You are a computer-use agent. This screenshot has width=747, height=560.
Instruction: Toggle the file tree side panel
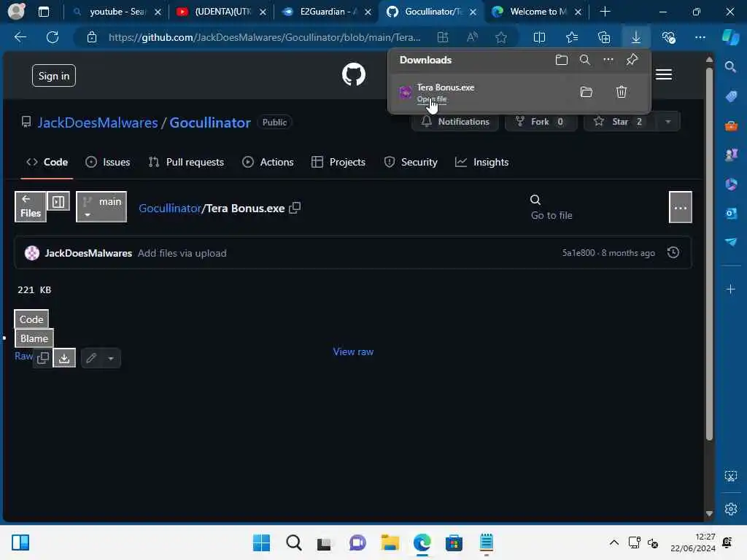click(58, 202)
